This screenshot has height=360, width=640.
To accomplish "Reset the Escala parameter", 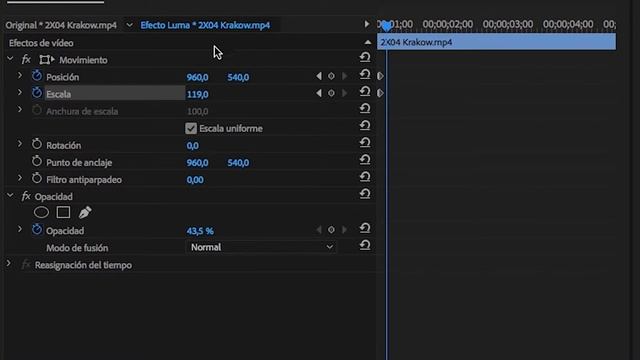I will click(x=365, y=92).
